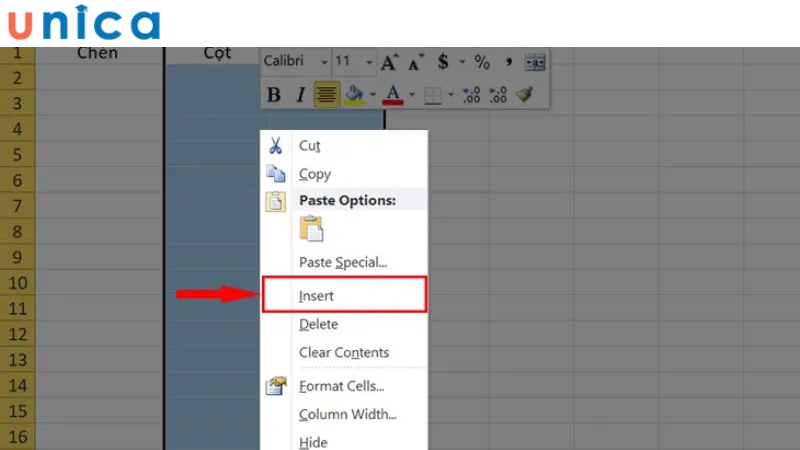Open Column Width from the context menu
The image size is (800, 450).
(x=347, y=414)
